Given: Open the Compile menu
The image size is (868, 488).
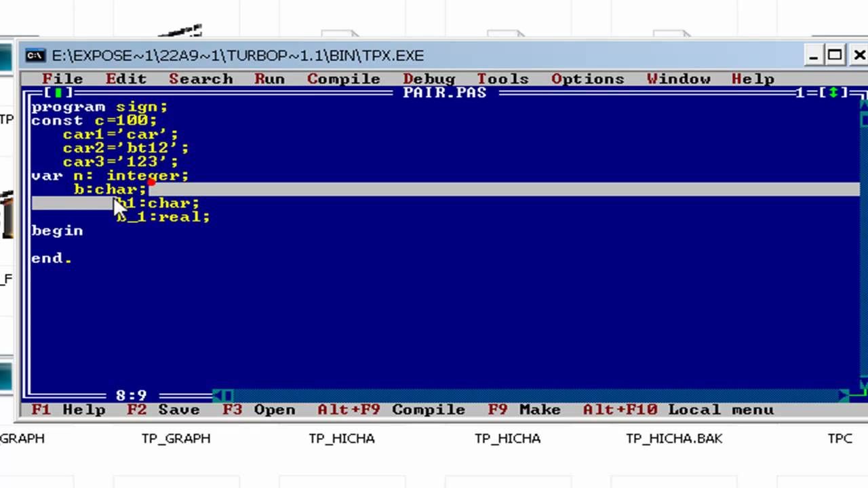Looking at the screenshot, I should click(344, 79).
